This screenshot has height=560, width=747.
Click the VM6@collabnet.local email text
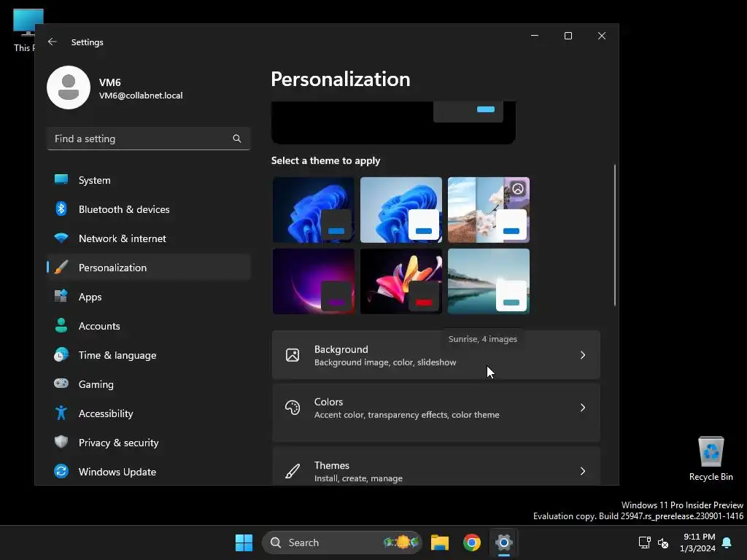point(141,96)
